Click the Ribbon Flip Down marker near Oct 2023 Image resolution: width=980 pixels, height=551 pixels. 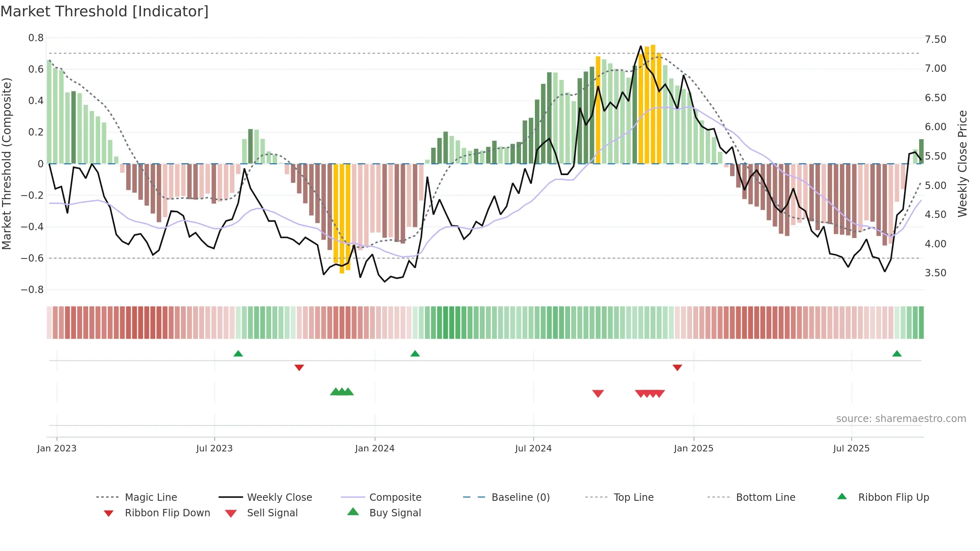(299, 367)
